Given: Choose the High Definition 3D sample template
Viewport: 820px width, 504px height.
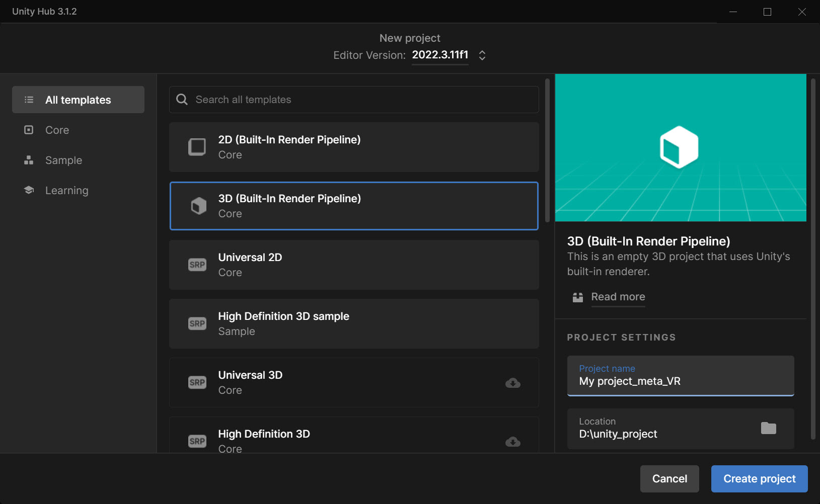Looking at the screenshot, I should pos(354,323).
